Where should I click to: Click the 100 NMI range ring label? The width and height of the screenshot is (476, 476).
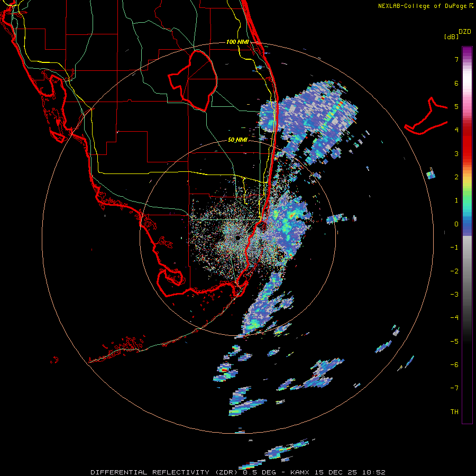click(237, 42)
